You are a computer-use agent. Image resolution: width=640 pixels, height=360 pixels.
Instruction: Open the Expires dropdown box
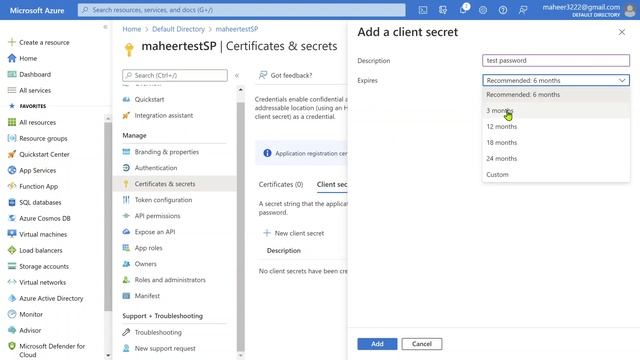click(x=556, y=80)
